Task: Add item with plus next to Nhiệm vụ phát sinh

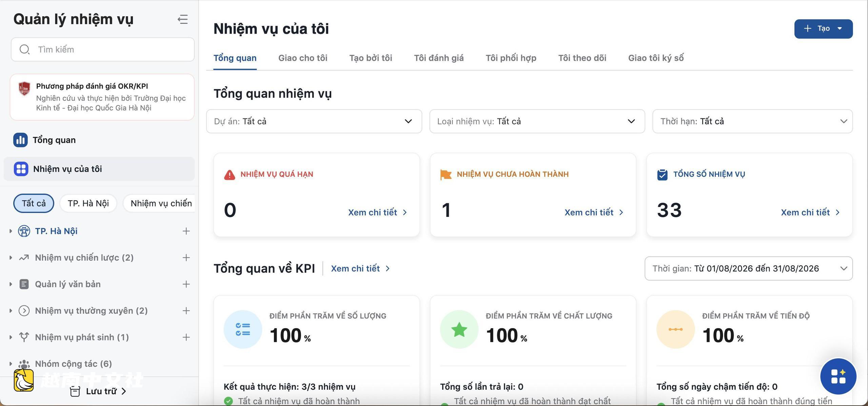Action: point(186,337)
